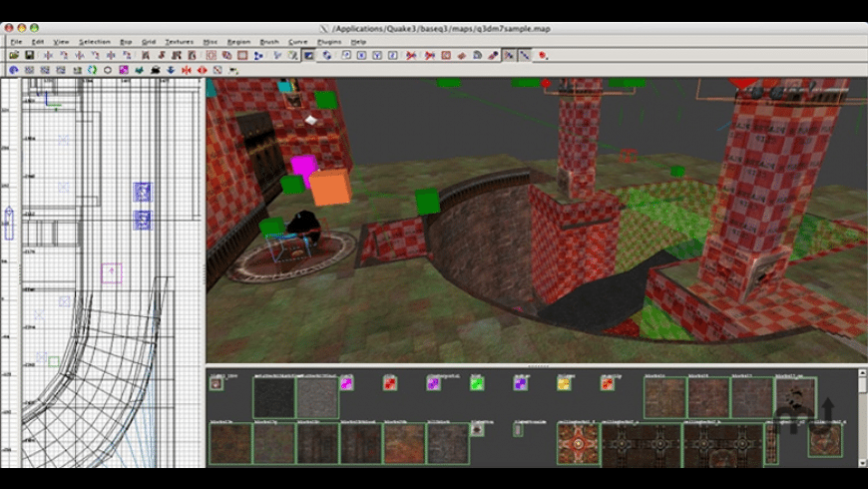
Task: Toggle the second of two adjacent pressed toolbar buttons
Action: click(x=524, y=56)
